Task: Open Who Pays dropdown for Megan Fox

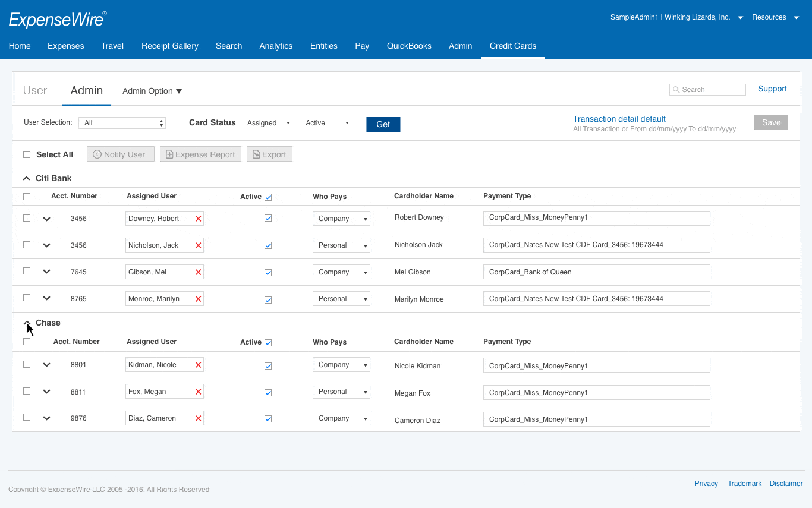Action: (341, 392)
